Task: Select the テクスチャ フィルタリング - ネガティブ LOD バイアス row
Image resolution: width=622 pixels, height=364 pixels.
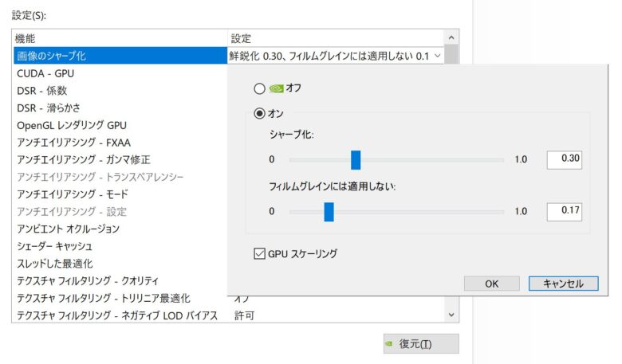Action: click(x=120, y=315)
